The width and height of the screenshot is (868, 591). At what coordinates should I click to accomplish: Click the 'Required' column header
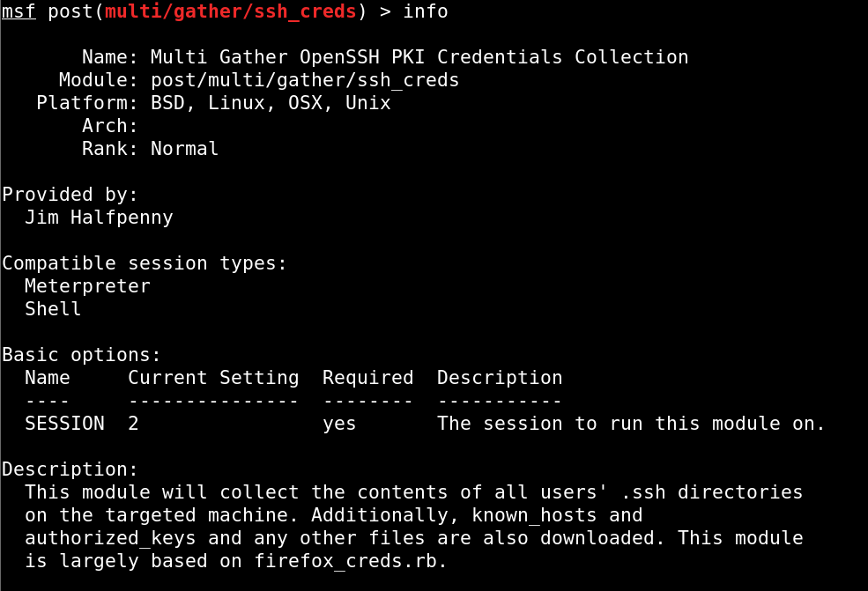click(367, 378)
